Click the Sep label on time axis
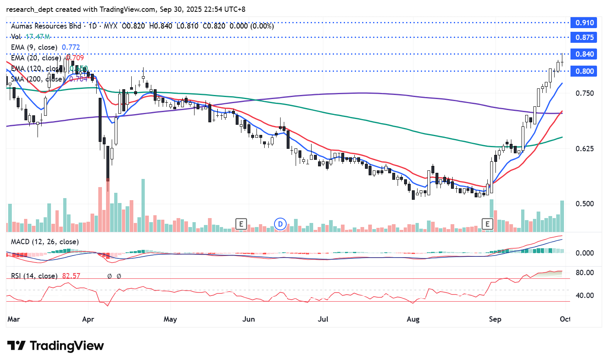Viewport: 608px width, 364px height. click(x=495, y=319)
